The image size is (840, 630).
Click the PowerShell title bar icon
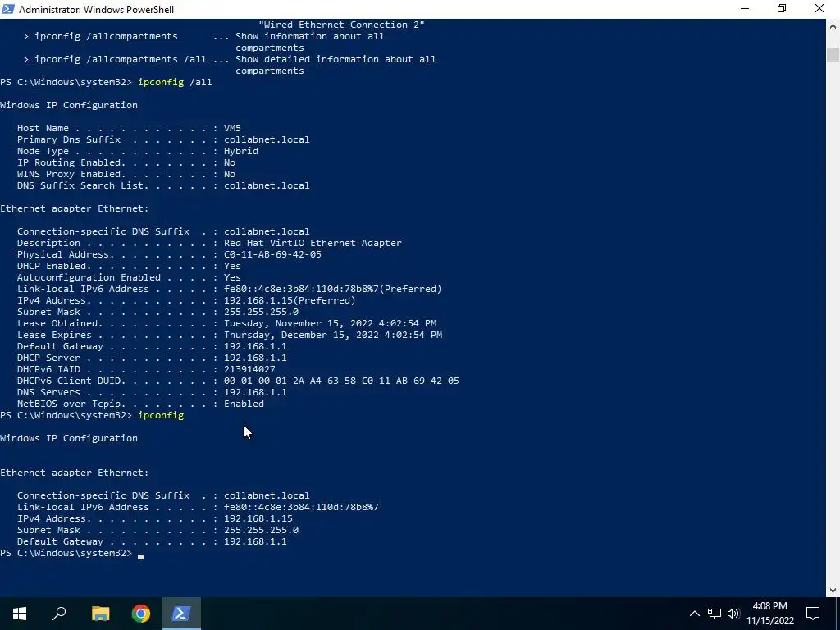pos(8,9)
